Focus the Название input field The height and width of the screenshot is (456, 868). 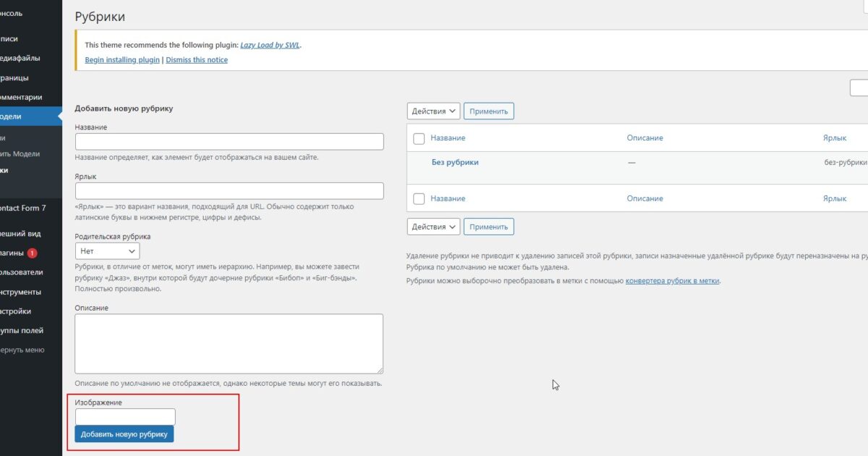tap(229, 141)
